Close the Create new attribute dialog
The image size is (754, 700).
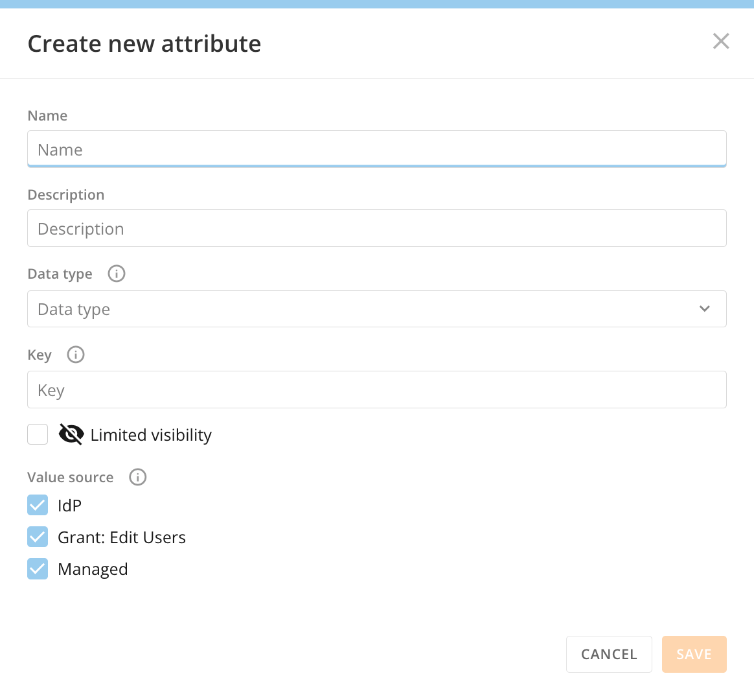click(x=721, y=41)
